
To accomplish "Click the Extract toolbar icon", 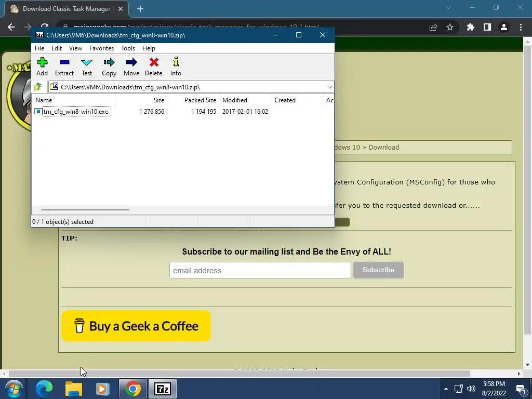I will 64,66.
